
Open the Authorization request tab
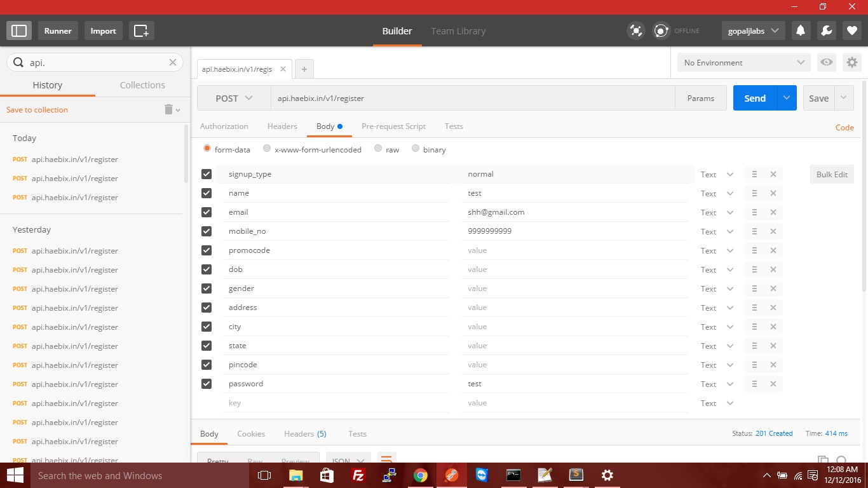click(224, 126)
